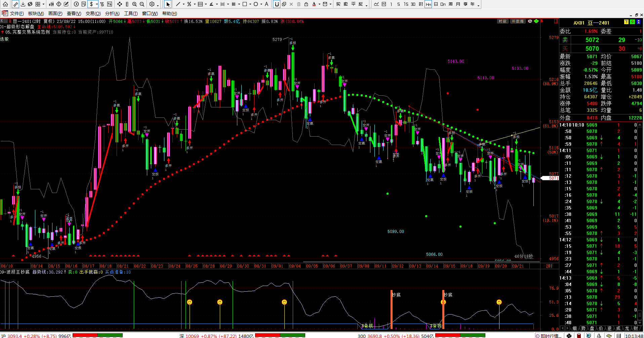Screen dimensions: 644x338
Task: Open the 画面(P) menu
Action: click(x=55, y=13)
